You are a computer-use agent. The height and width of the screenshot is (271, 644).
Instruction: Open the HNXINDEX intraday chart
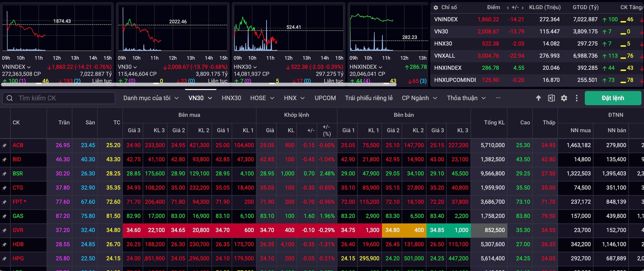388,28
